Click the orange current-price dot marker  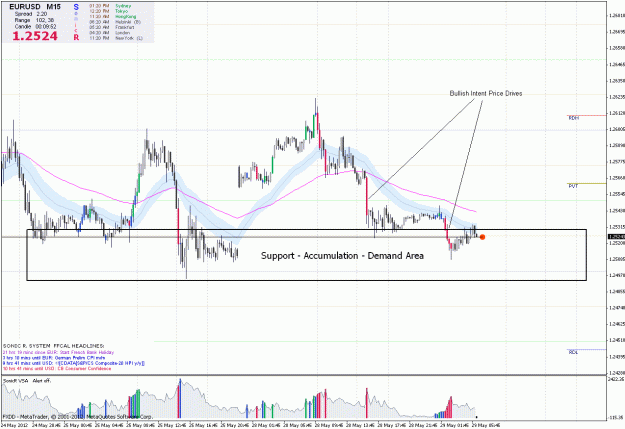point(482,237)
